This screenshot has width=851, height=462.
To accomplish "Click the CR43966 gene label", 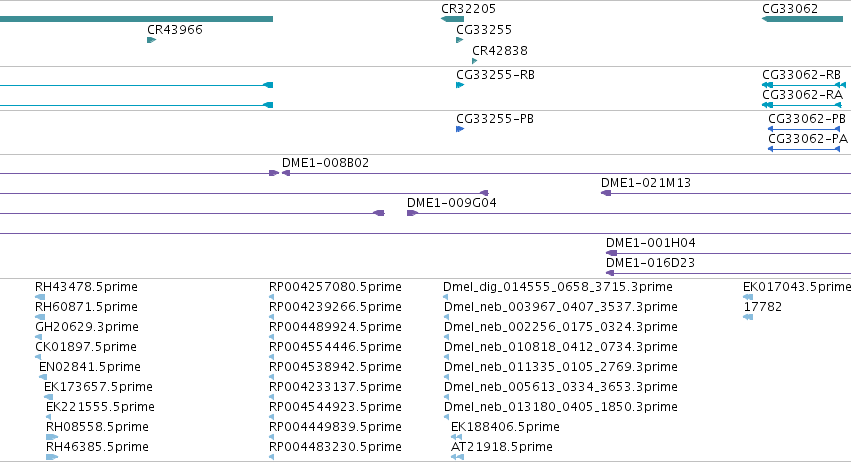I will coord(175,30).
